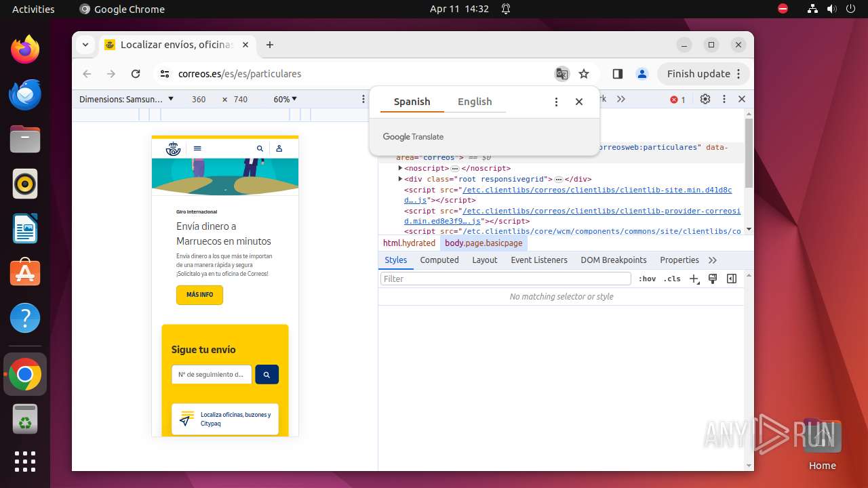The height and width of the screenshot is (488, 868).
Task: Reload the correos.es page
Action: point(136,74)
